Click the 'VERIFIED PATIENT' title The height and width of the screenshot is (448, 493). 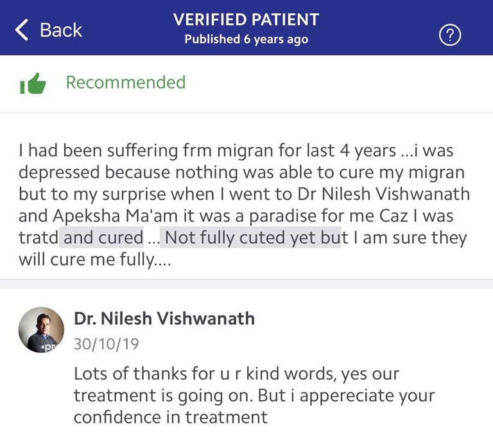(246, 19)
